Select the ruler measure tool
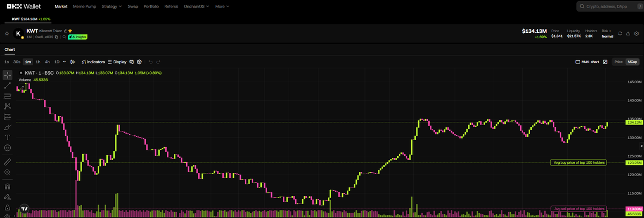This screenshot has height=218, width=644. (8, 161)
